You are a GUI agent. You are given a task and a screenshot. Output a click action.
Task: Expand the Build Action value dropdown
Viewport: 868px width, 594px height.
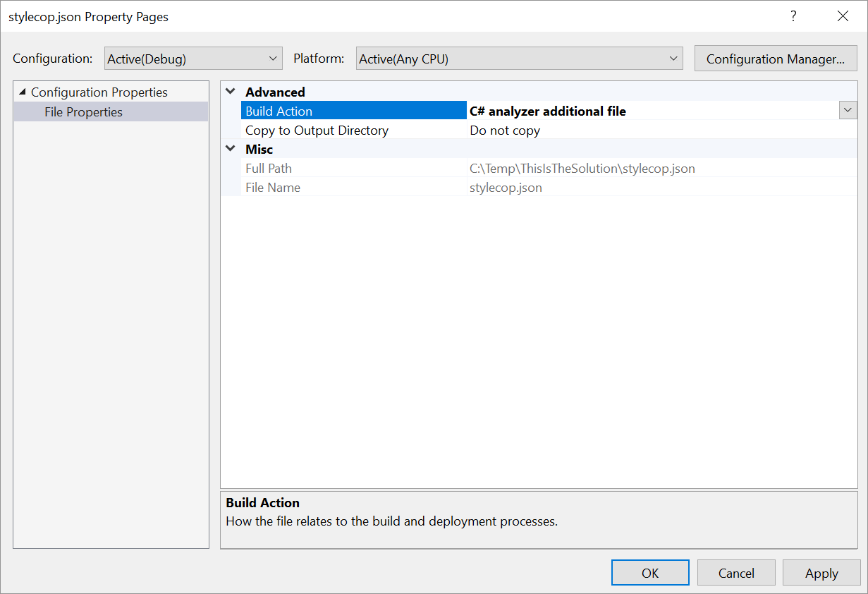(848, 110)
